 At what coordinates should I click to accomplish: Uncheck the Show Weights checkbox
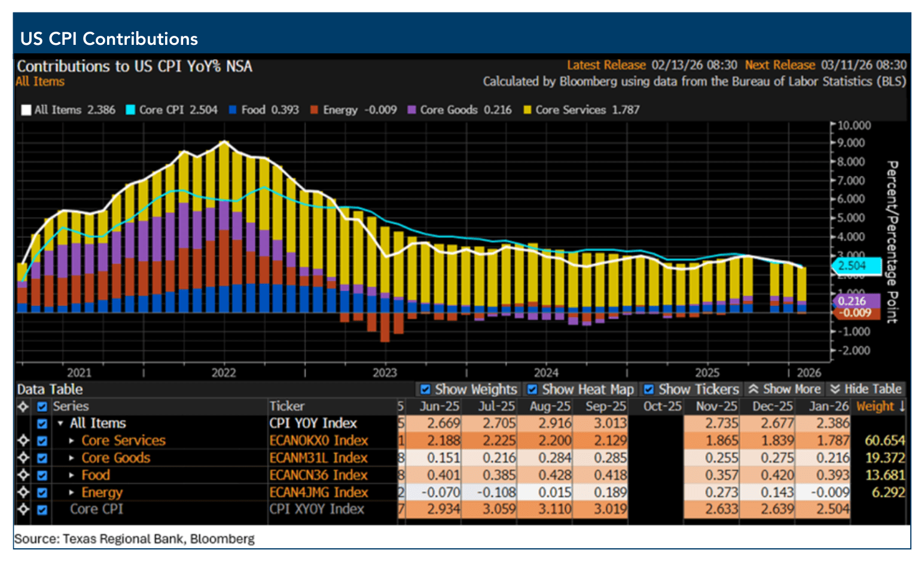(425, 390)
